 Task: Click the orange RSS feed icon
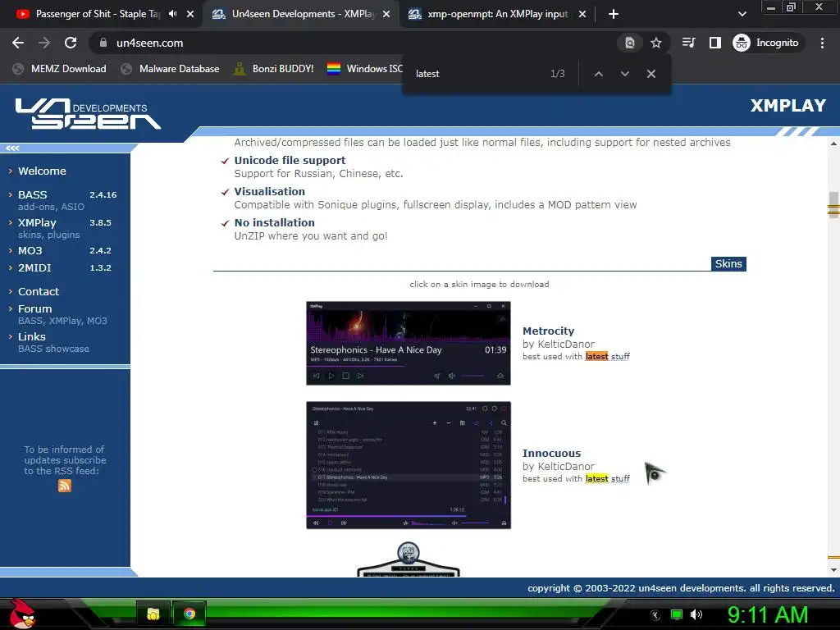64,486
